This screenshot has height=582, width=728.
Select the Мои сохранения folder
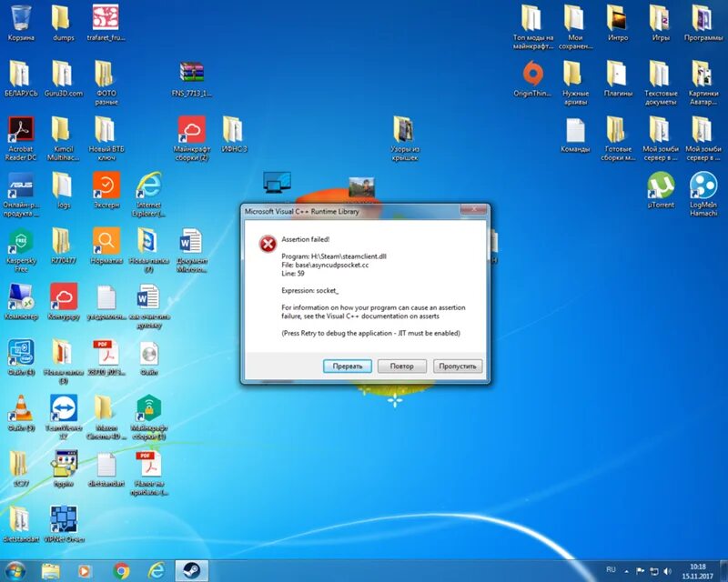tap(575, 27)
